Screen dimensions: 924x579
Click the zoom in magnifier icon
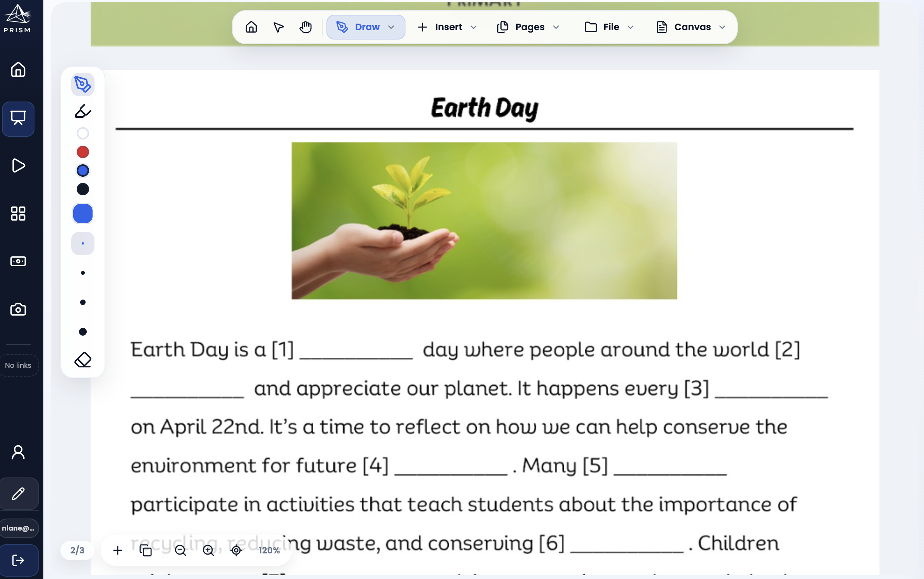pyautogui.click(x=208, y=550)
